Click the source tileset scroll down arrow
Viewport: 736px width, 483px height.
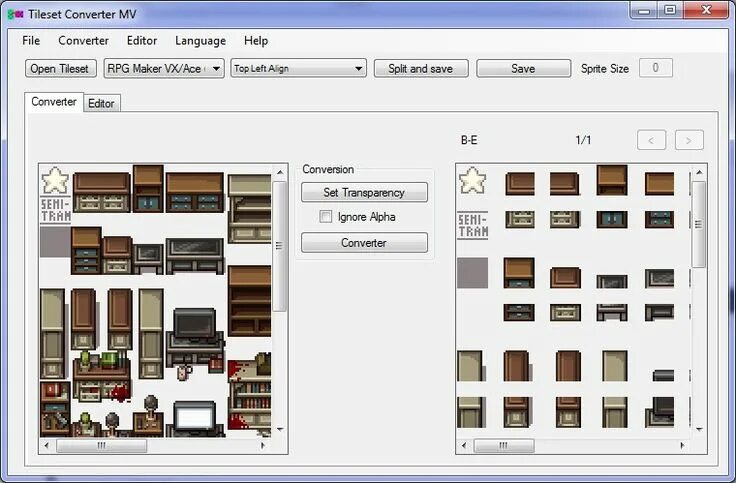[280, 429]
